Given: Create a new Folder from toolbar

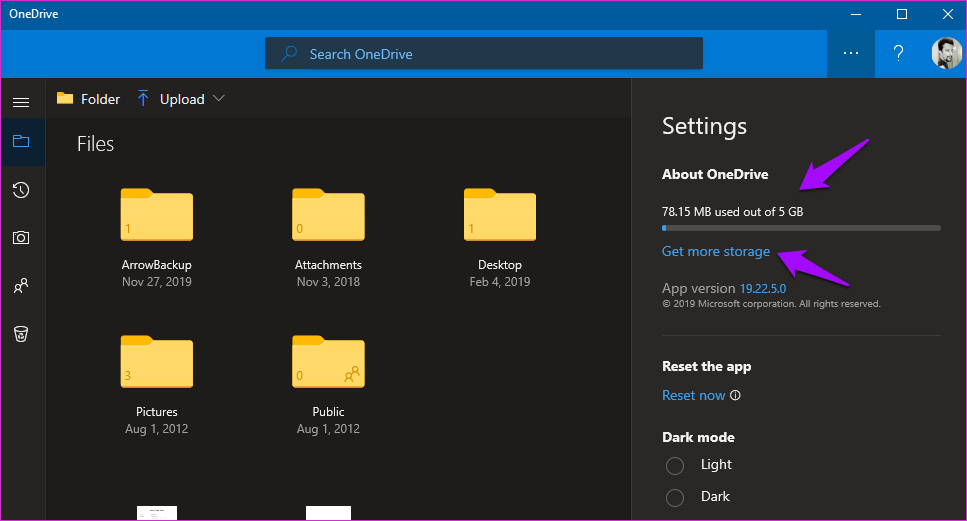Looking at the screenshot, I should coord(88,99).
